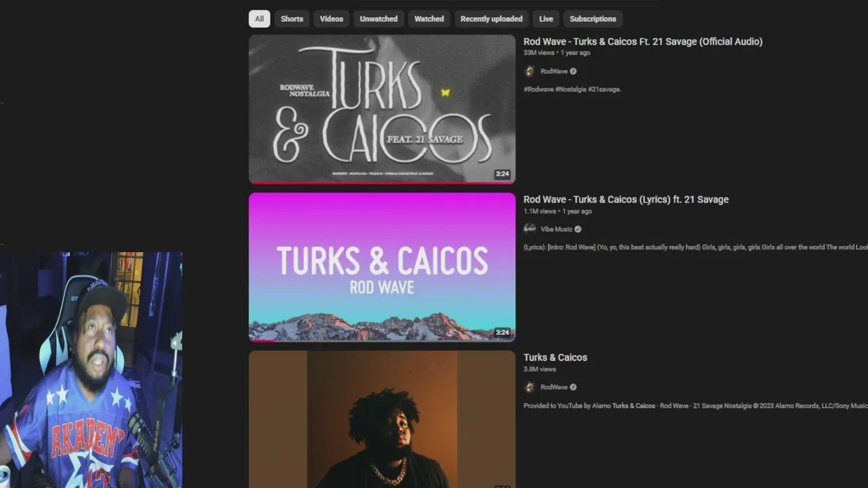This screenshot has width=868, height=488.
Task: Open title Rod Wave - Turks & Caicos Ft. 21 Savage (Official Audio)
Action: 643,41
